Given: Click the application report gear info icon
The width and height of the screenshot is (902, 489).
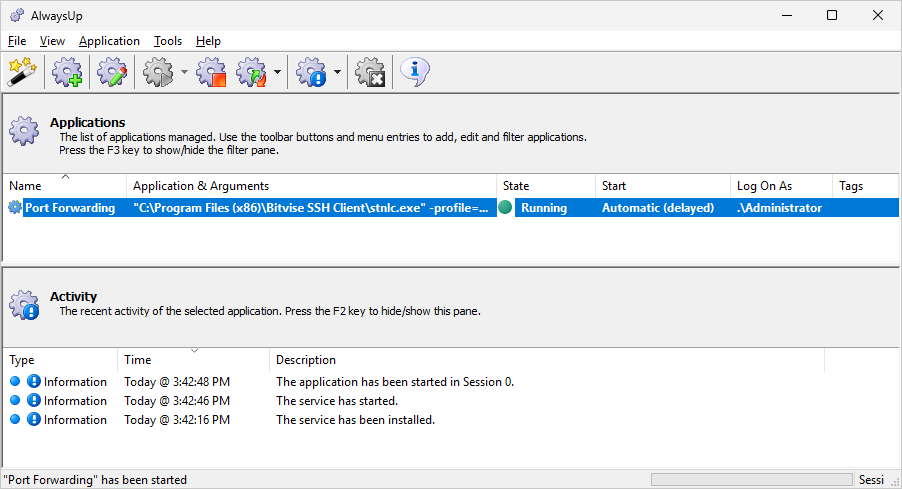Looking at the screenshot, I should click(x=311, y=72).
